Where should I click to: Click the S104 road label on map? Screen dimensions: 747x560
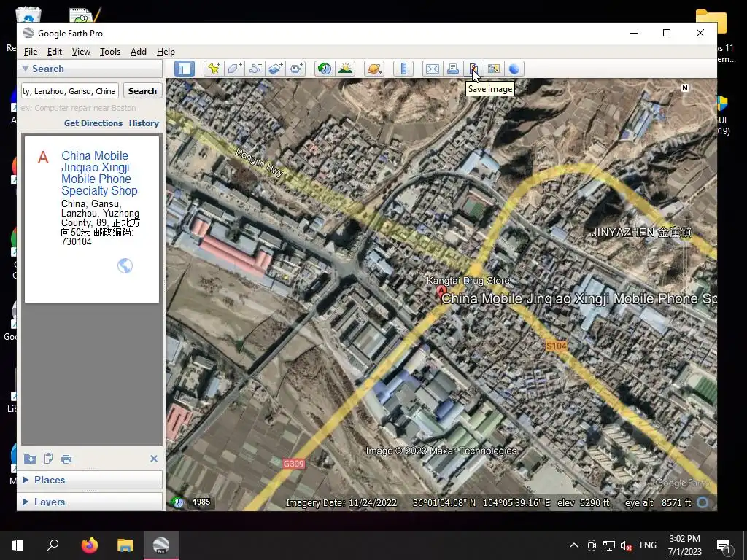(556, 346)
